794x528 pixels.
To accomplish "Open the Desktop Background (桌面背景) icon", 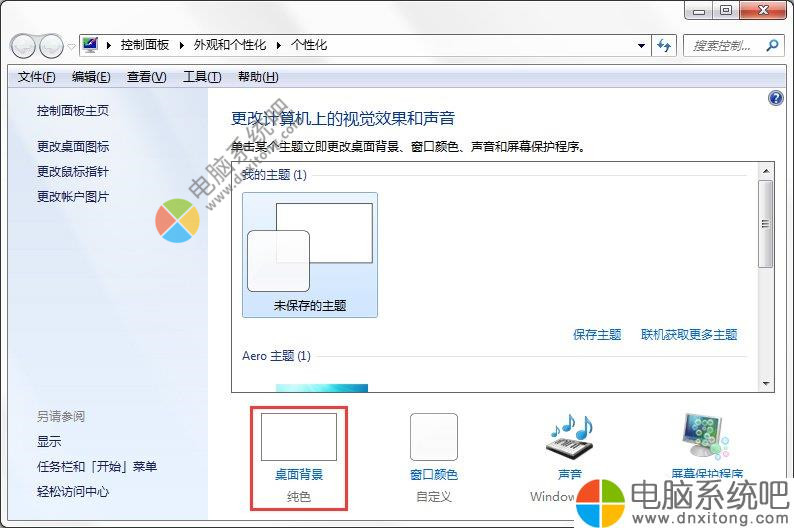I will pos(299,437).
